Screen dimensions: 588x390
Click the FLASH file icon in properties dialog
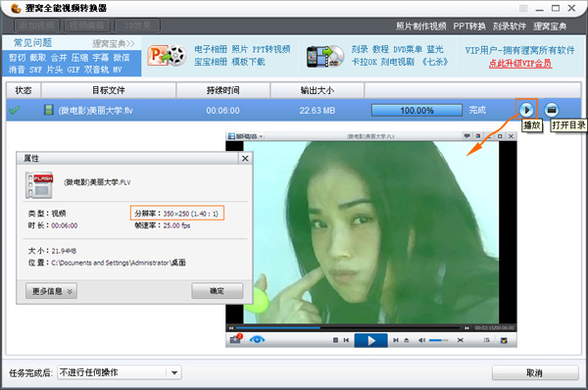tap(39, 185)
